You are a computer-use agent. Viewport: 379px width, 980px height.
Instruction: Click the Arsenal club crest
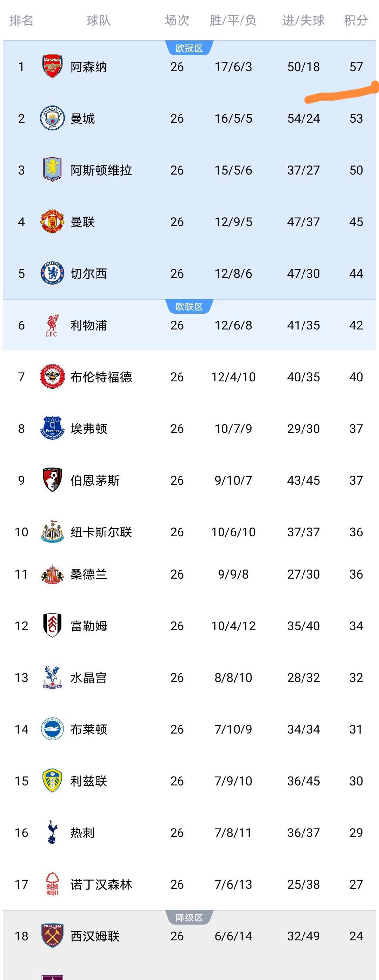(52, 67)
